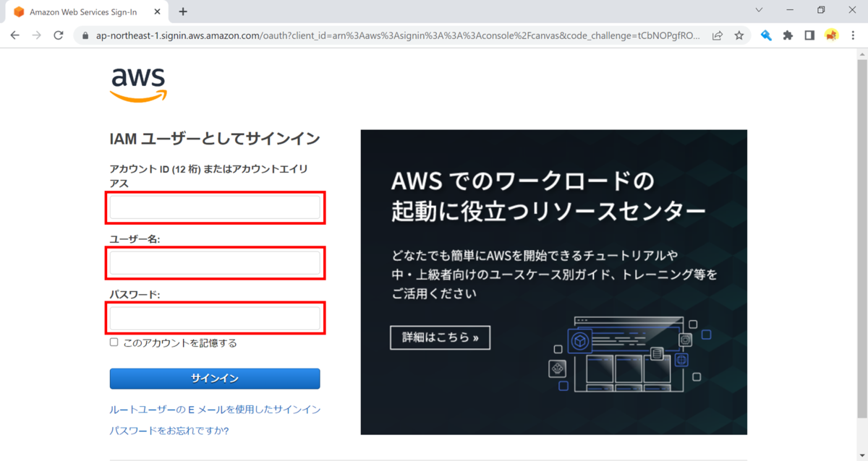The image size is (868, 461).
Task: Open ルートユーザーの E メールを使用したサインイン link
Action: coord(215,410)
